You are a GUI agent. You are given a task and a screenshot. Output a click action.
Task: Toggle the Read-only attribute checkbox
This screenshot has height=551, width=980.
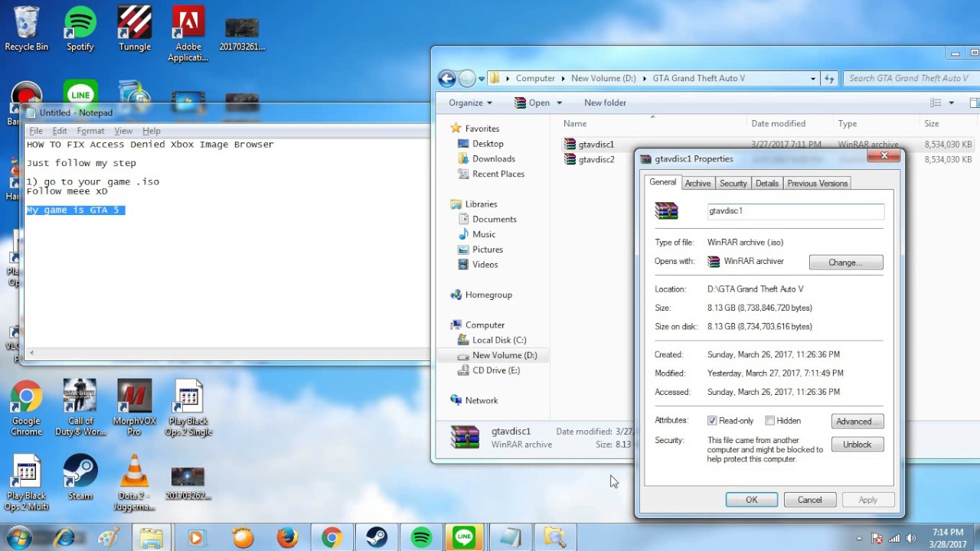pyautogui.click(x=712, y=421)
